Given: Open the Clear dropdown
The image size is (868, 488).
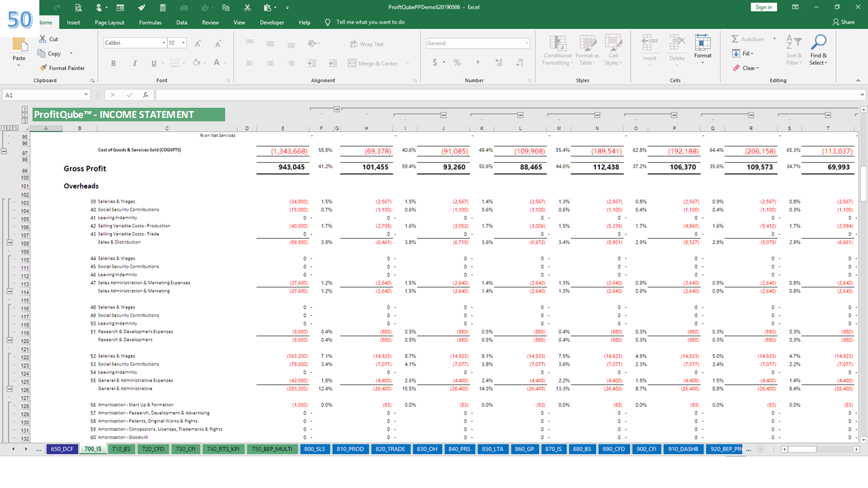Looking at the screenshot, I should tap(745, 68).
